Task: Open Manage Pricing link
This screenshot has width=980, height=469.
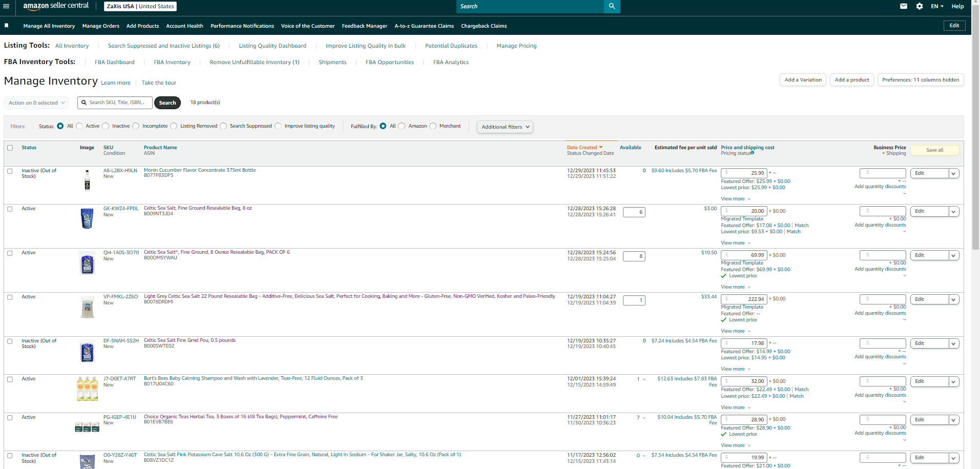Action: tap(516, 46)
